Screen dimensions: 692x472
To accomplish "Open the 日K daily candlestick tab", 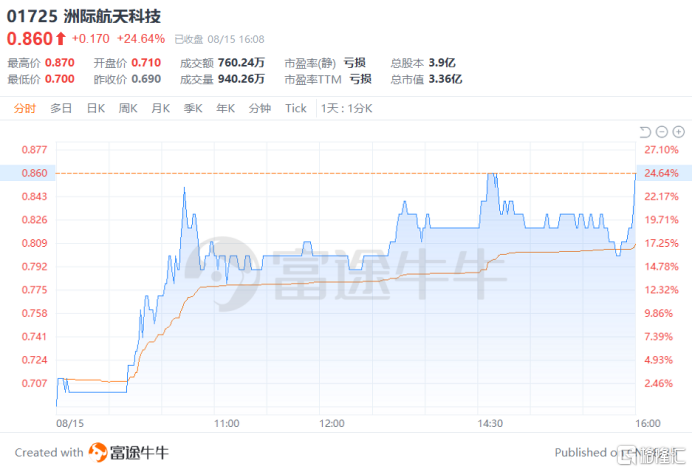I will (96, 108).
